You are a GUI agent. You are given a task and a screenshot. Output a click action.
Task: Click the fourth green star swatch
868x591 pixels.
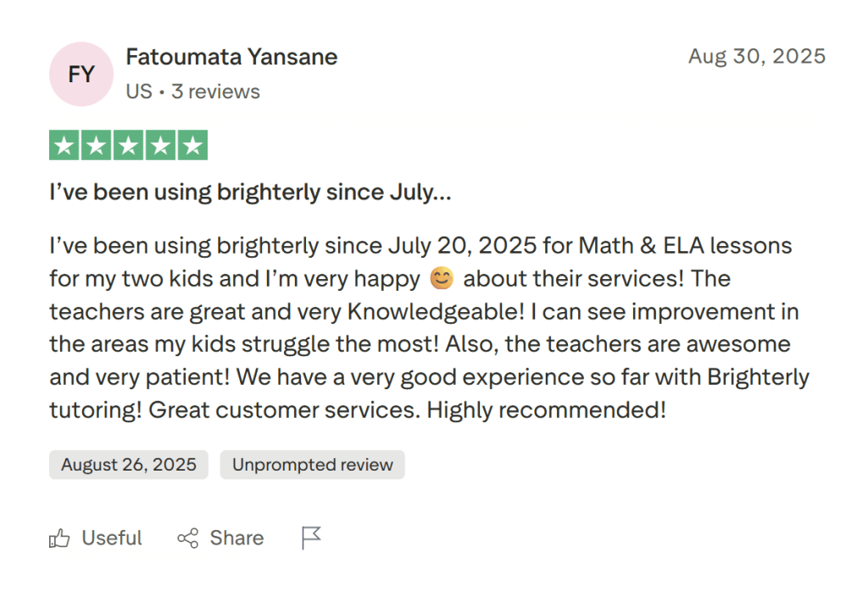pyautogui.click(x=160, y=144)
